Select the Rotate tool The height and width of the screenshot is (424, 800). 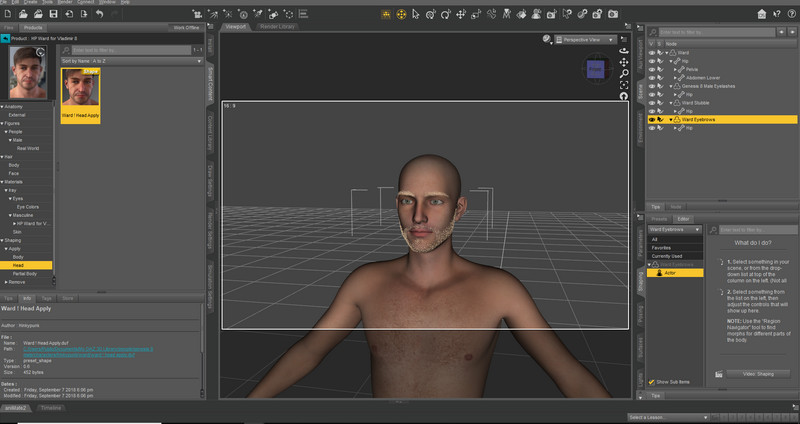point(445,14)
